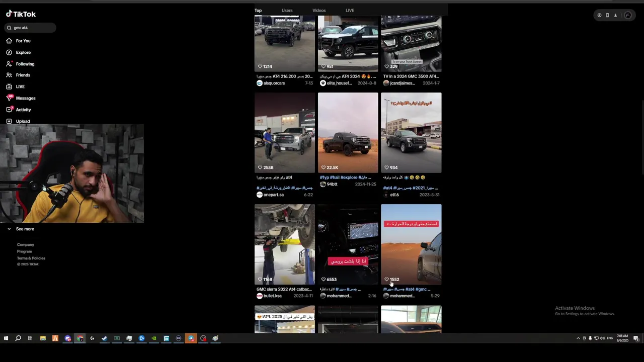Click the webcam overlay of the streamer
The width and height of the screenshot is (644, 362).
point(72,173)
